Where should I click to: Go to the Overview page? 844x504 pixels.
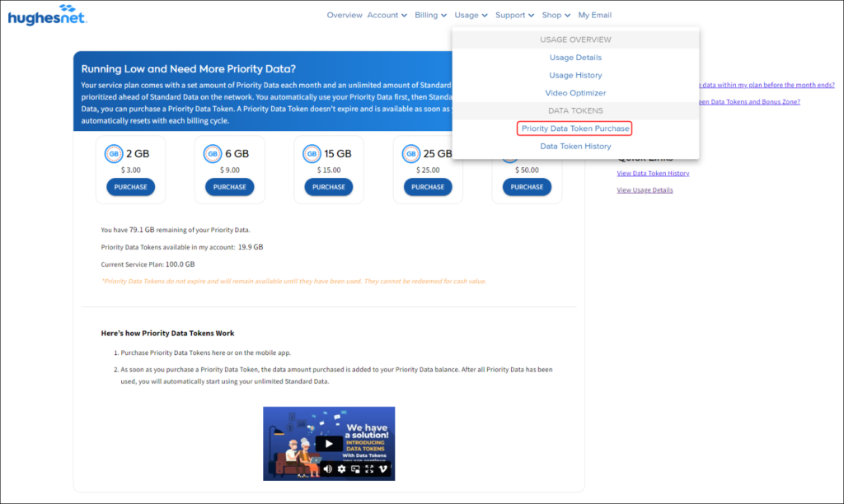(345, 15)
